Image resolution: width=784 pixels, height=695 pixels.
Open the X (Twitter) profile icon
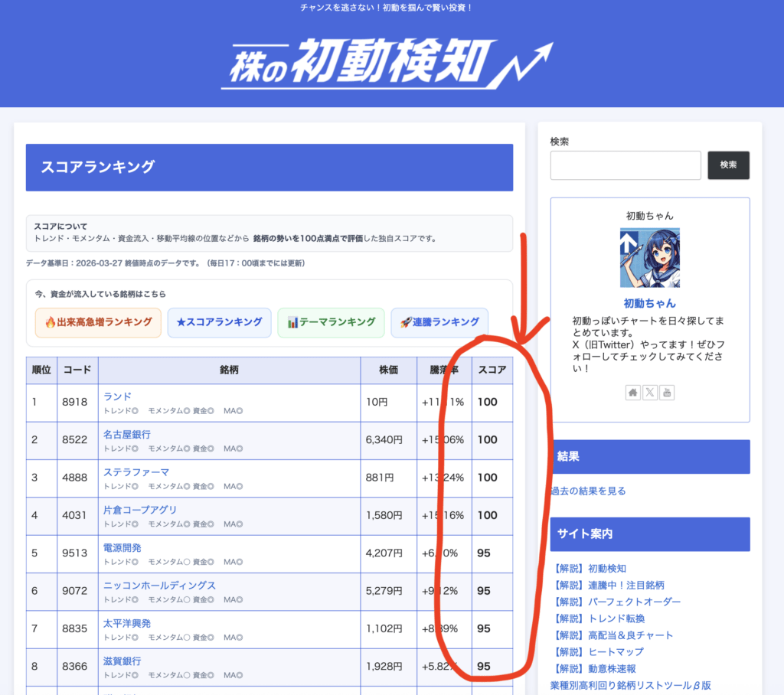click(650, 393)
